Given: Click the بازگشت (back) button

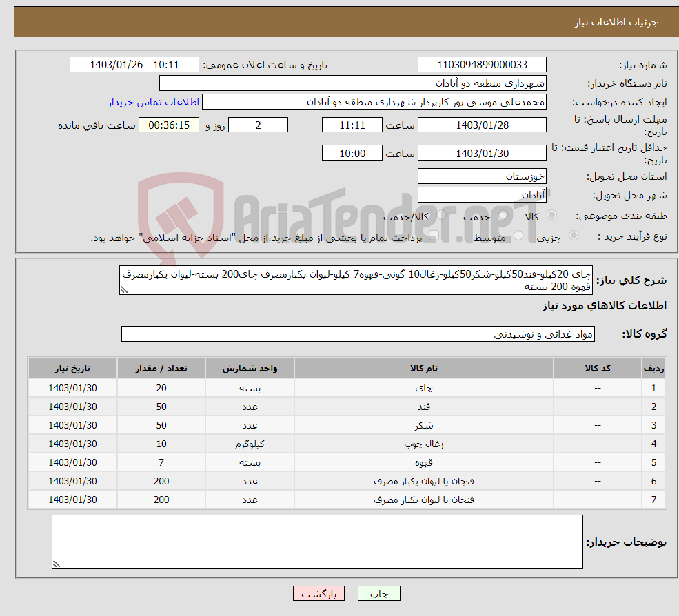Looking at the screenshot, I should point(318,593).
